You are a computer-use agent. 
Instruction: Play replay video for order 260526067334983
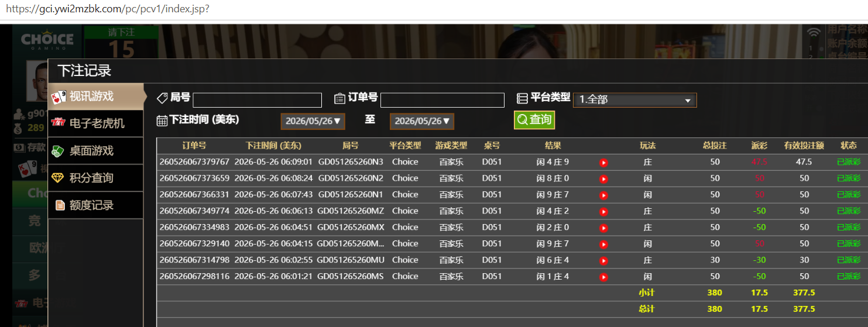(x=603, y=228)
